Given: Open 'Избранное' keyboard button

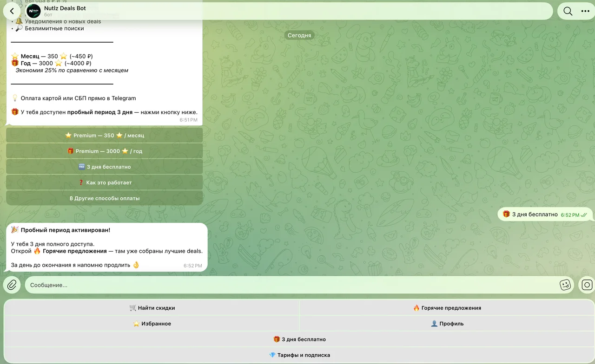Looking at the screenshot, I should [152, 324].
